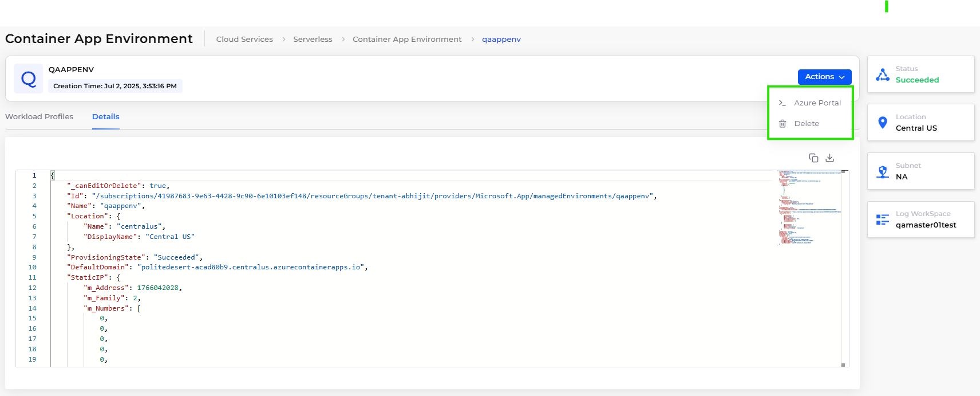980x396 pixels.
Task: Click the Location pin icon
Action: click(x=883, y=123)
